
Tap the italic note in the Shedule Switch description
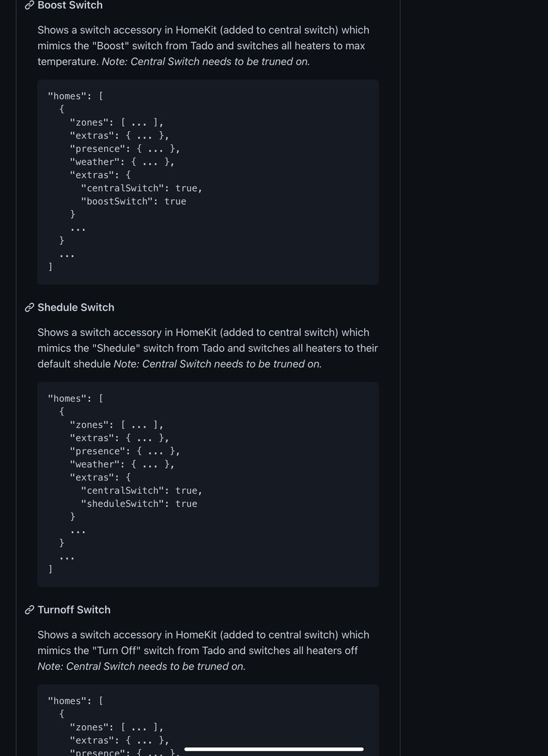point(217,364)
